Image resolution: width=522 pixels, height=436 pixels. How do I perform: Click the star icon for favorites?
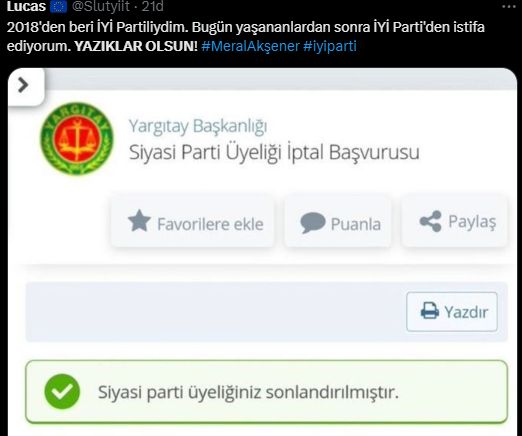[x=139, y=221]
